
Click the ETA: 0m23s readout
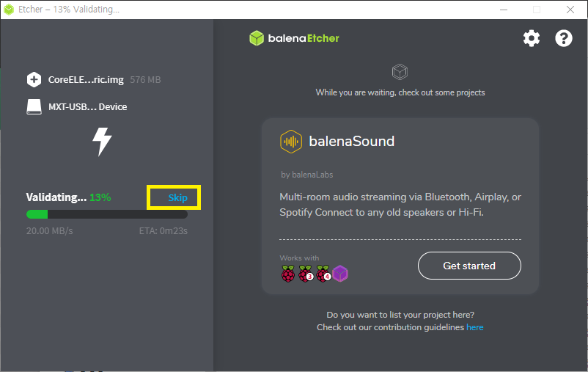[x=163, y=231]
